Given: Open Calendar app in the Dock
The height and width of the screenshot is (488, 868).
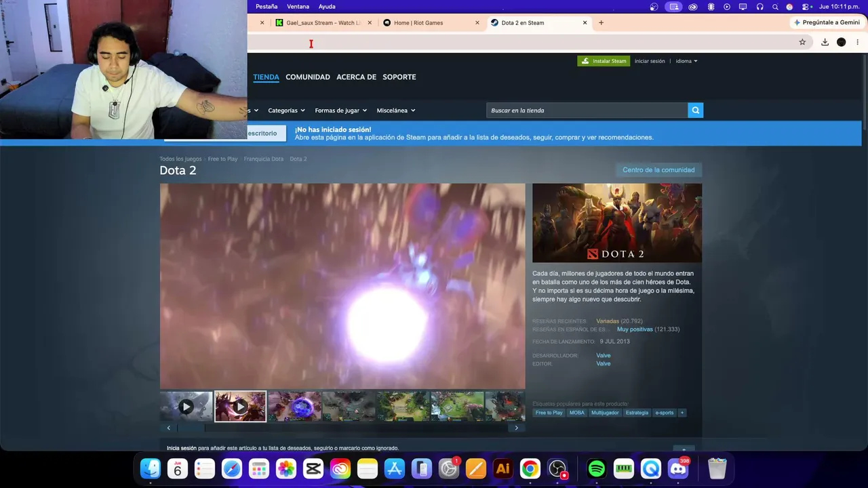Looking at the screenshot, I should 178,468.
